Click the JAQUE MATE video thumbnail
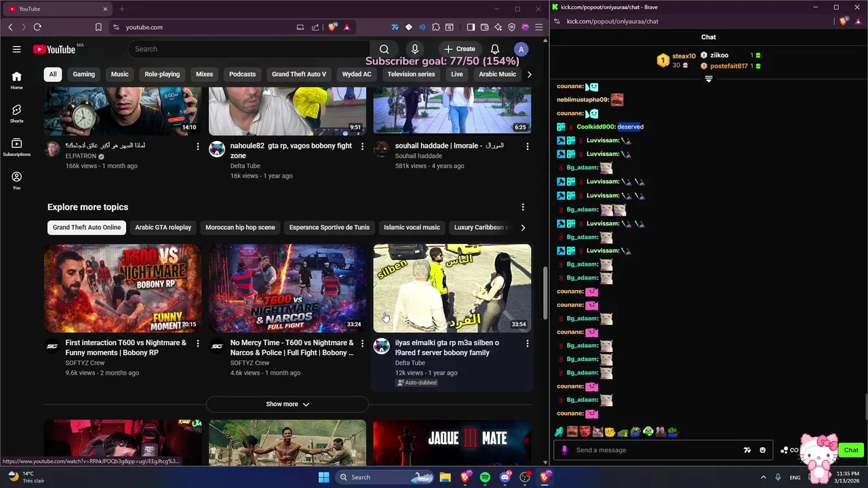The height and width of the screenshot is (488, 868). [452, 442]
